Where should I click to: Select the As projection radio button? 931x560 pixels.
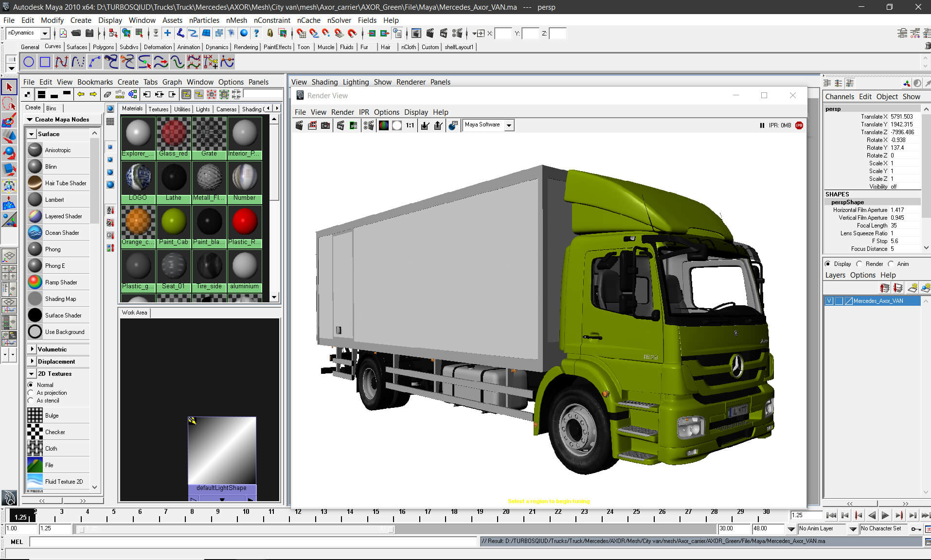click(31, 392)
